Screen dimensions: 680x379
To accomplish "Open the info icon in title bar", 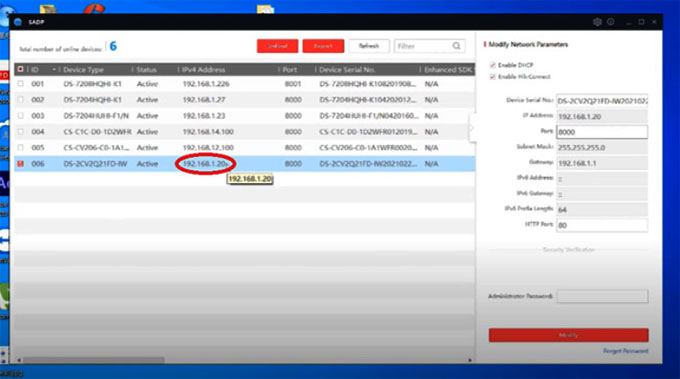I will (x=611, y=22).
